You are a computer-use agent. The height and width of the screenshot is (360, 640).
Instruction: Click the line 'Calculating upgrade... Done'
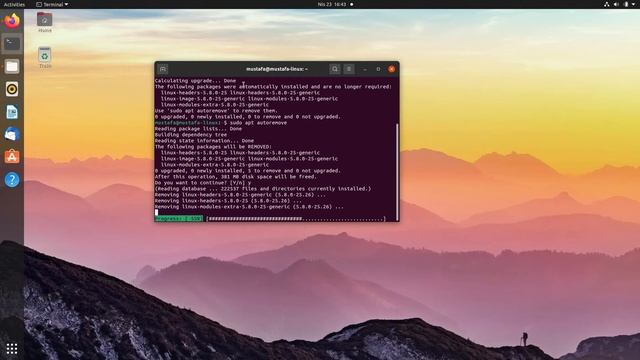coord(196,81)
